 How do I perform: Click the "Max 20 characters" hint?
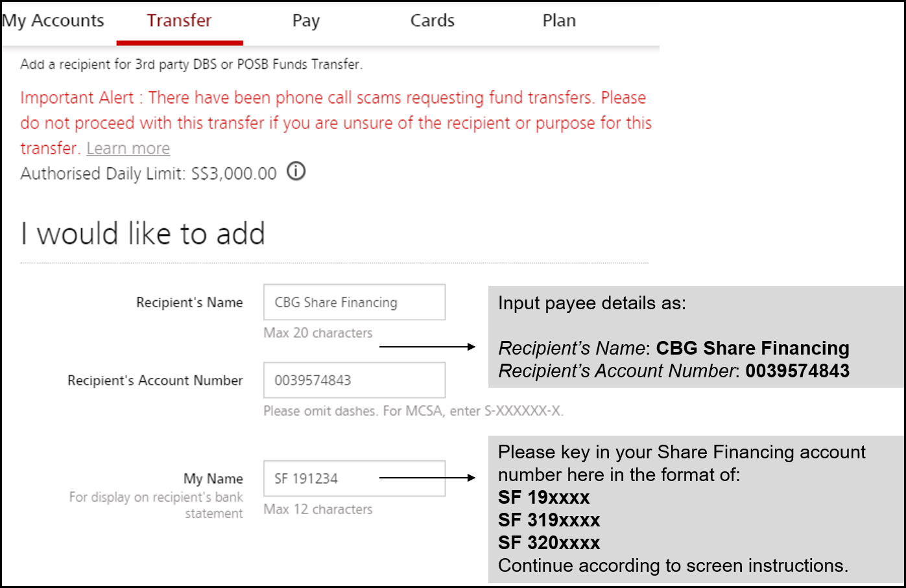pos(318,333)
